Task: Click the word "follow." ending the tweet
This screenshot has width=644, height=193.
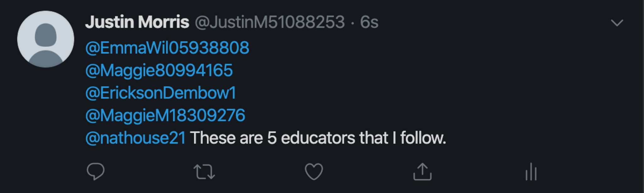Action: pos(423,138)
